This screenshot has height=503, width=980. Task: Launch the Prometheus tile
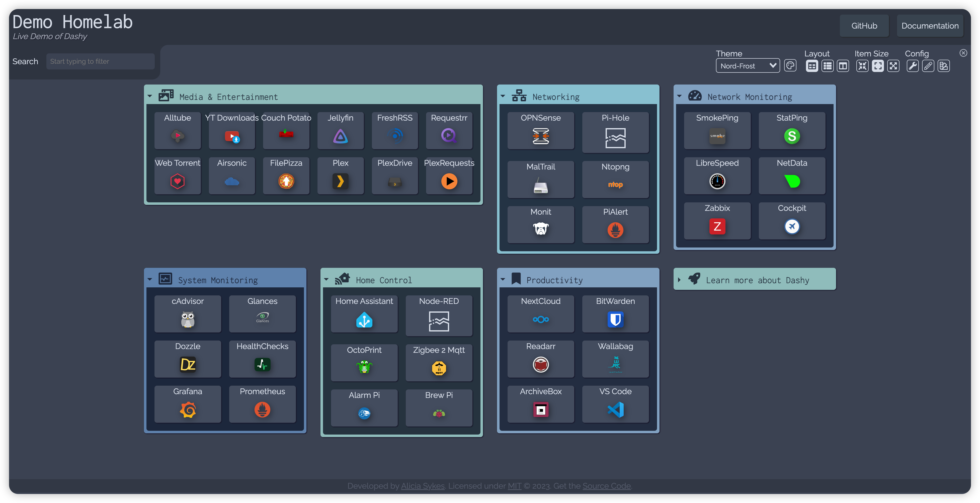click(x=262, y=404)
